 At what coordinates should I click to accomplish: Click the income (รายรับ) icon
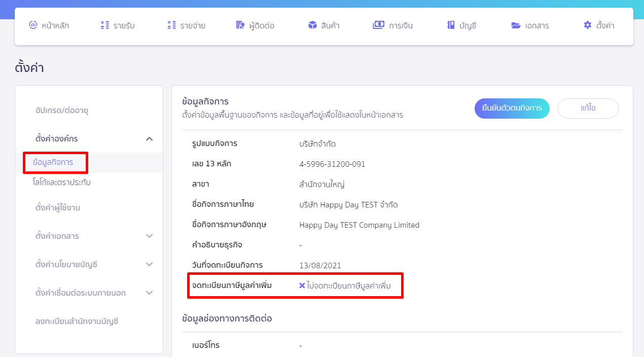tap(105, 25)
